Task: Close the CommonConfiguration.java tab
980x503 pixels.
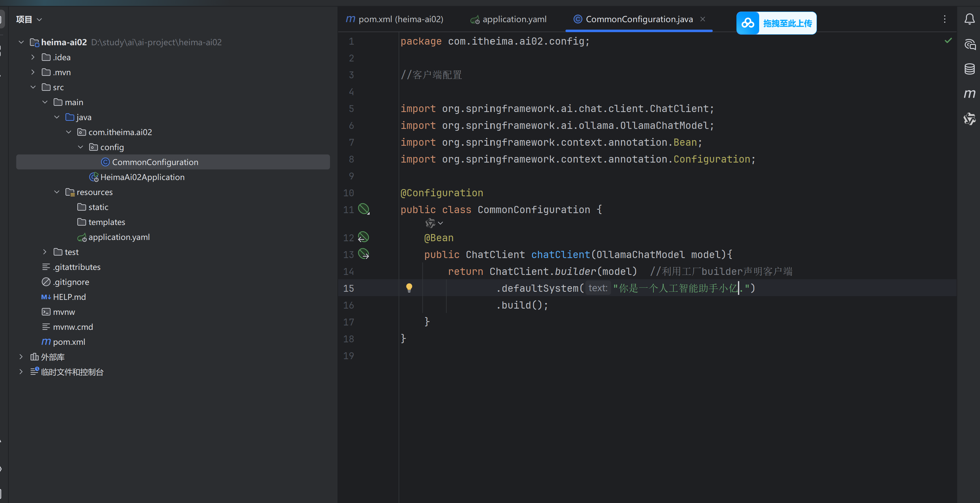Action: pos(703,19)
